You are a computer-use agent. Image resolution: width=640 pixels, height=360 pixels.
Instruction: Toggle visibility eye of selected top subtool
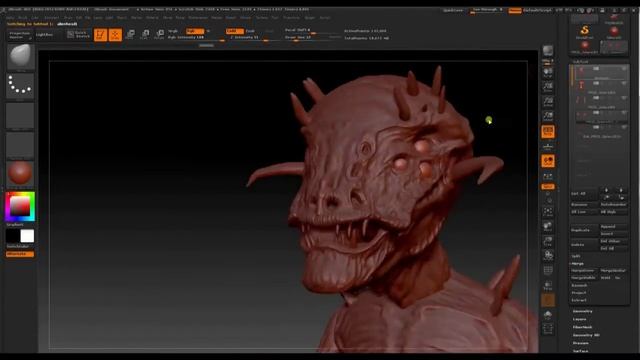point(624,69)
